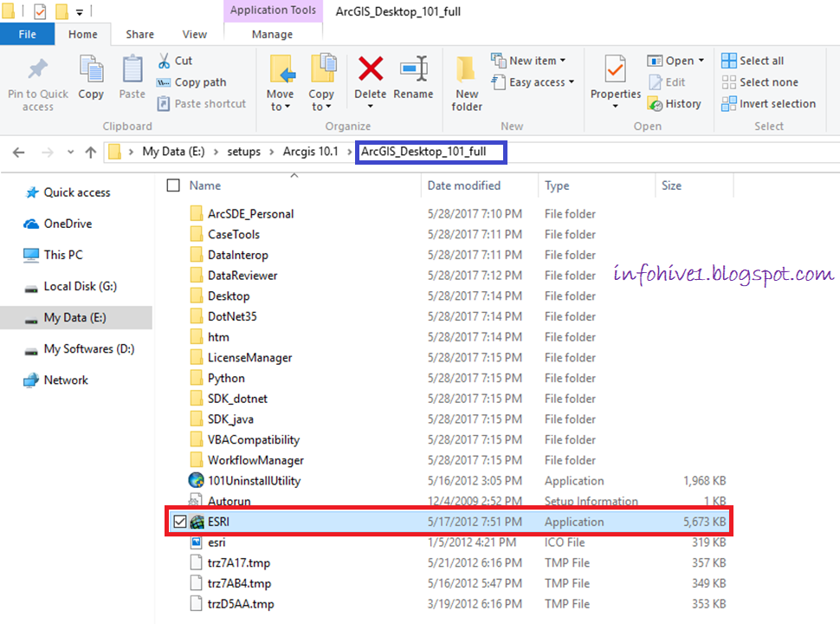Sort by Size column header

tap(671, 185)
